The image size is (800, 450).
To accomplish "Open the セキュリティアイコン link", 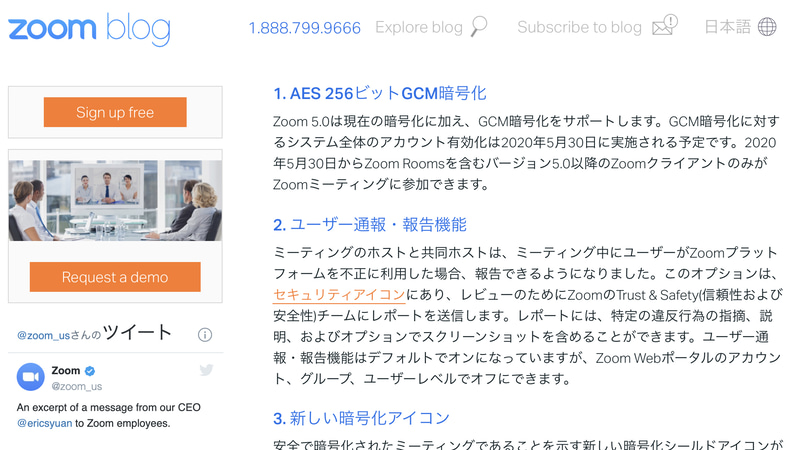I will tap(339, 295).
